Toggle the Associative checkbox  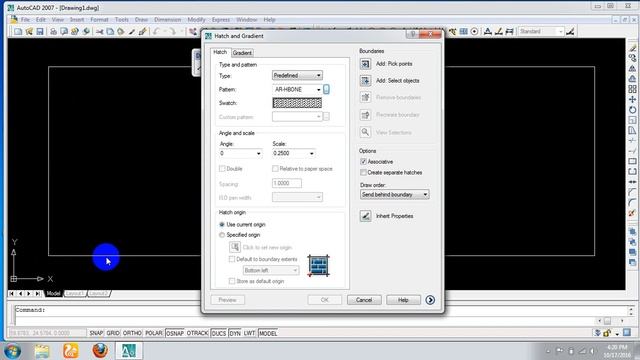pyautogui.click(x=363, y=162)
